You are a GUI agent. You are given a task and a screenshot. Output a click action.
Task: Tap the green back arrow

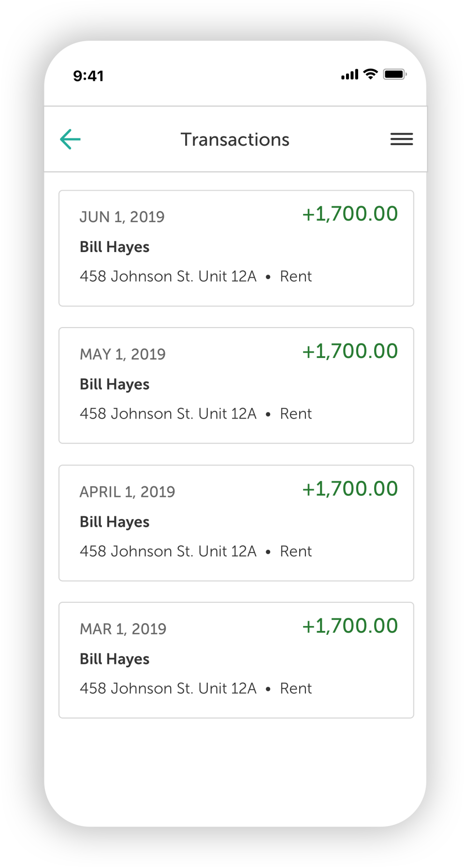(x=71, y=139)
